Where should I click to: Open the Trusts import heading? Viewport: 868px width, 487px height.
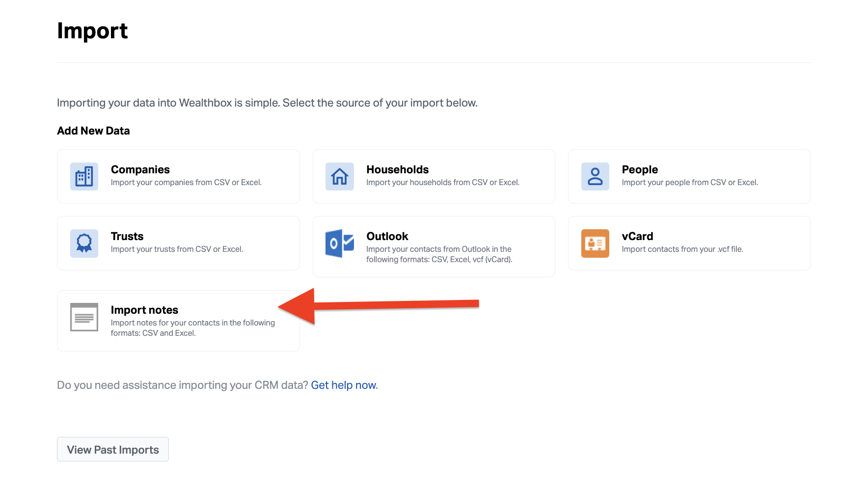(x=127, y=236)
